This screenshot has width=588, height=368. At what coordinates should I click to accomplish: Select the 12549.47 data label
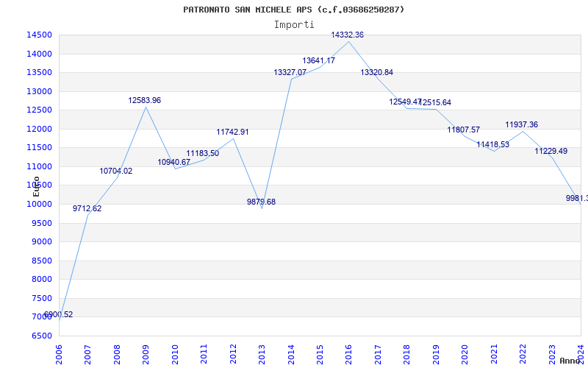pyautogui.click(x=405, y=102)
